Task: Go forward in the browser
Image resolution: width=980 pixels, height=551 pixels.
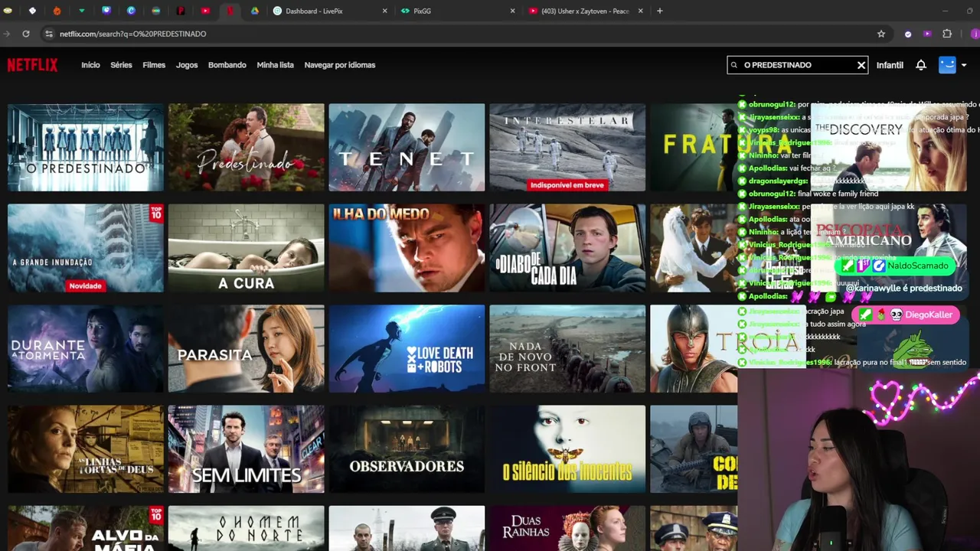Action: (x=6, y=34)
